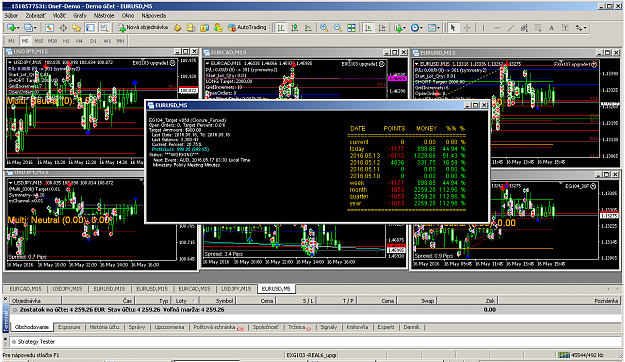Select the Horizontal Line drawing tool
Screen dimensions: 625x362
497,28
